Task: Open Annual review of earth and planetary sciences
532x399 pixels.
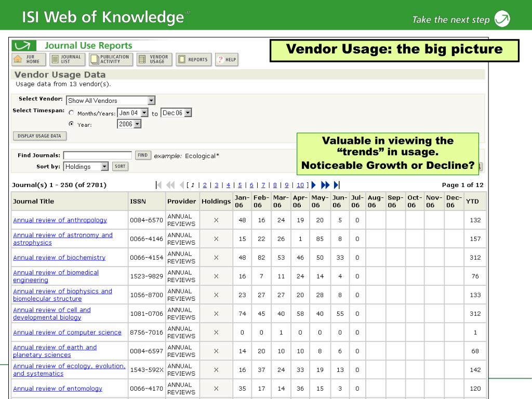Action: [x=55, y=351]
